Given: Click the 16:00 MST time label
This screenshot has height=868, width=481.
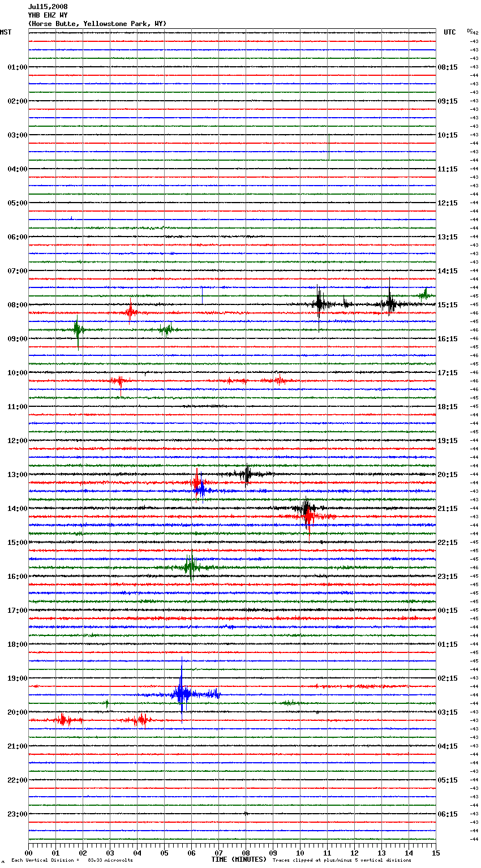Looking at the screenshot, I should click(18, 577).
